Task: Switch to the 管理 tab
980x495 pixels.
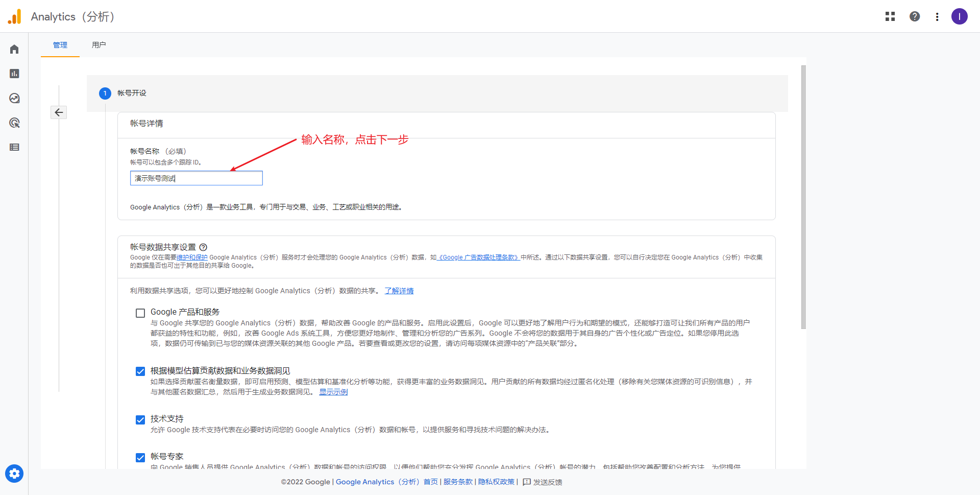Action: tap(60, 45)
